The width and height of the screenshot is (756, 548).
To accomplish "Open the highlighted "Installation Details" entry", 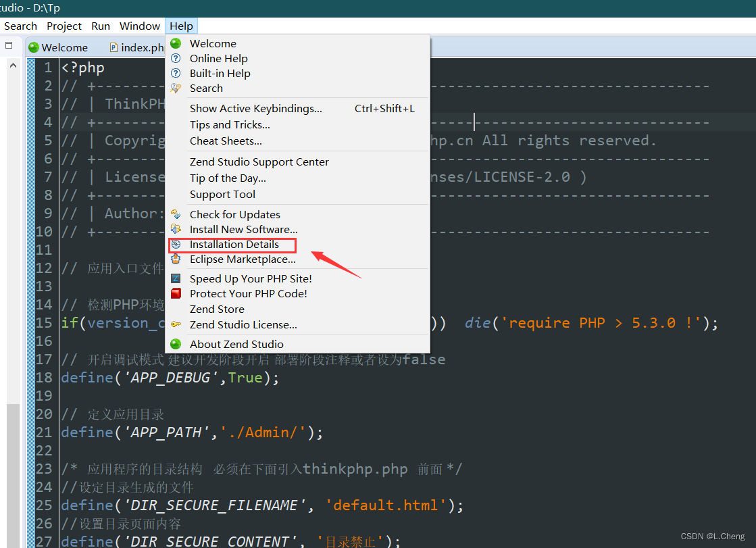I will pos(232,244).
